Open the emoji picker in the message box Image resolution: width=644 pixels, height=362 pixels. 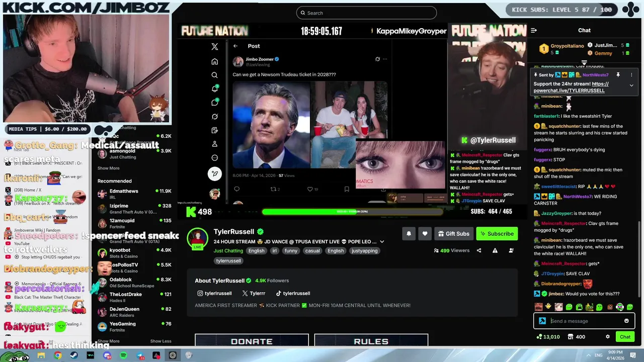626,321
